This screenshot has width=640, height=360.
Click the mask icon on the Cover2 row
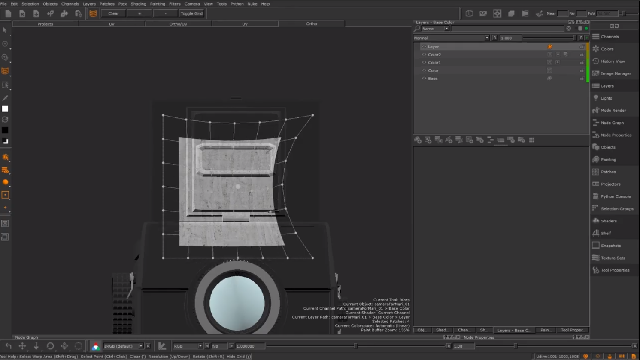(x=558, y=54)
